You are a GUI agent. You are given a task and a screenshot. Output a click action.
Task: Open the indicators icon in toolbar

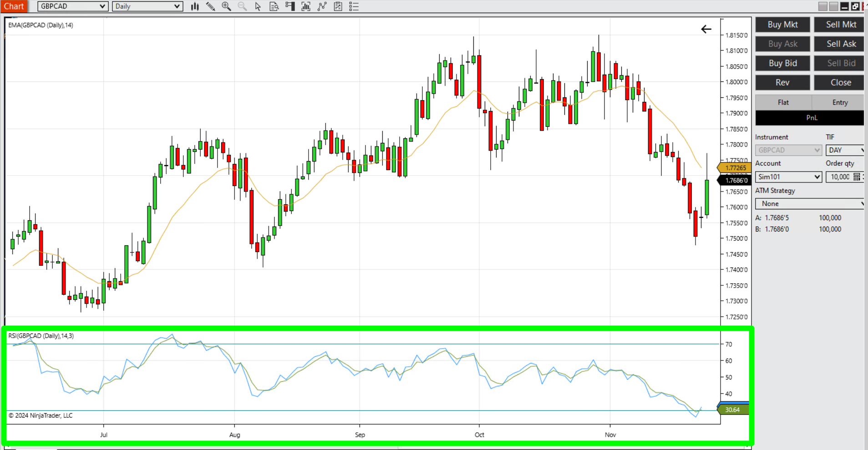click(x=306, y=6)
